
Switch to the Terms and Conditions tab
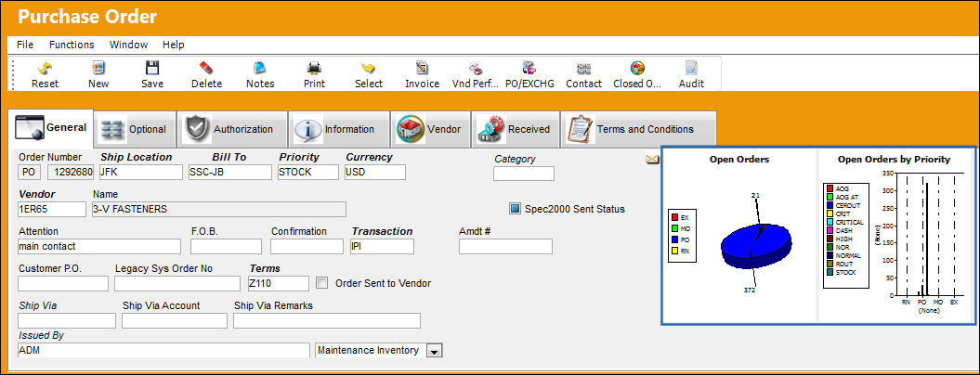(x=638, y=129)
